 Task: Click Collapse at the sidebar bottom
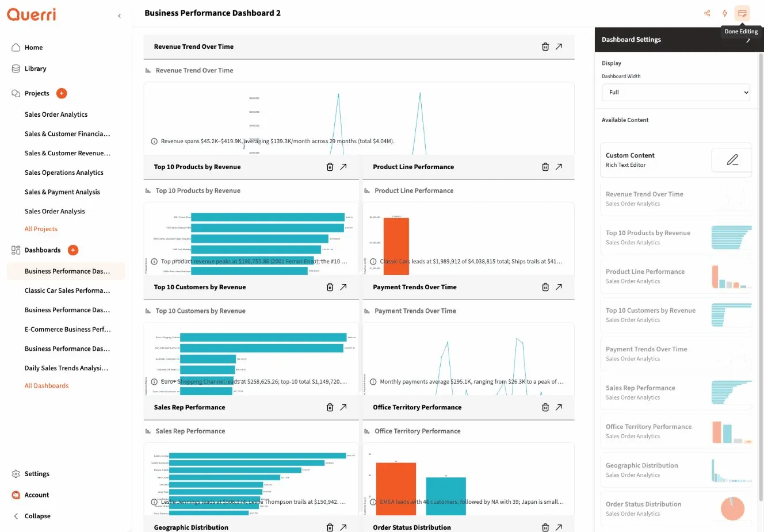click(31, 515)
